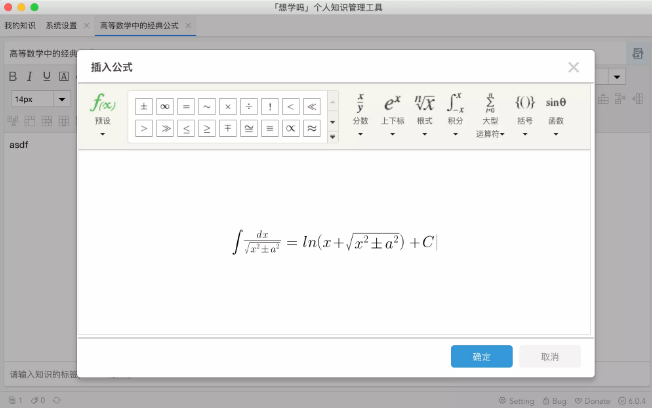Insert the much-greater-than symbol
This screenshot has width=652, height=408.
165,129
